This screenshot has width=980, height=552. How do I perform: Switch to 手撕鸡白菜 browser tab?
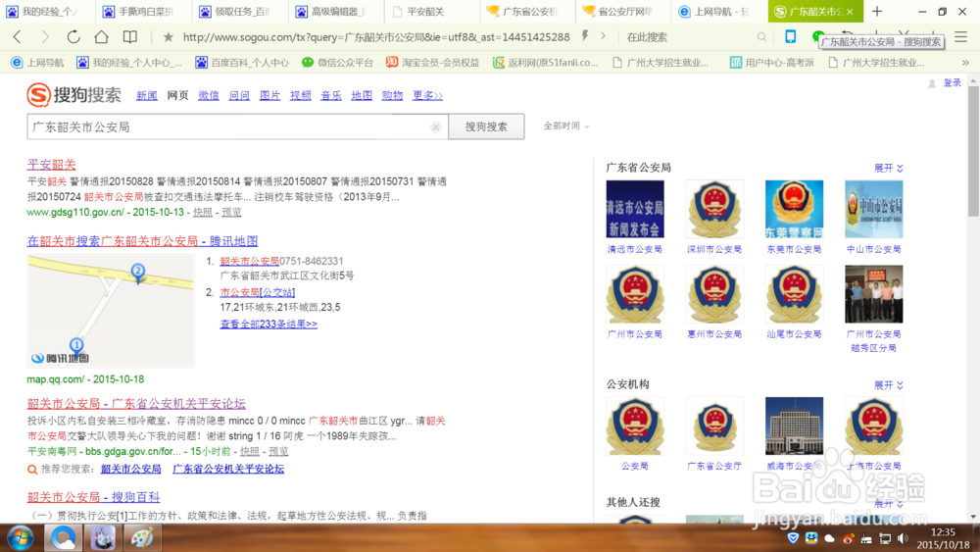point(144,11)
